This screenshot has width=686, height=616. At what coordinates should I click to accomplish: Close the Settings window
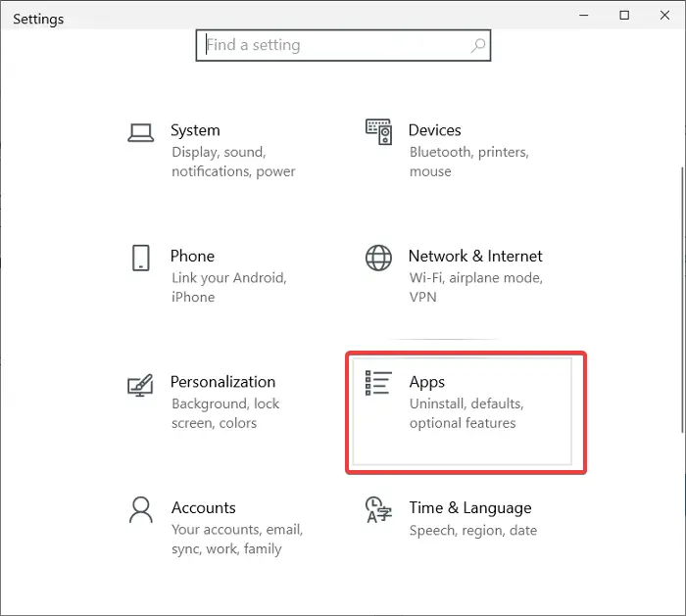[x=664, y=16]
